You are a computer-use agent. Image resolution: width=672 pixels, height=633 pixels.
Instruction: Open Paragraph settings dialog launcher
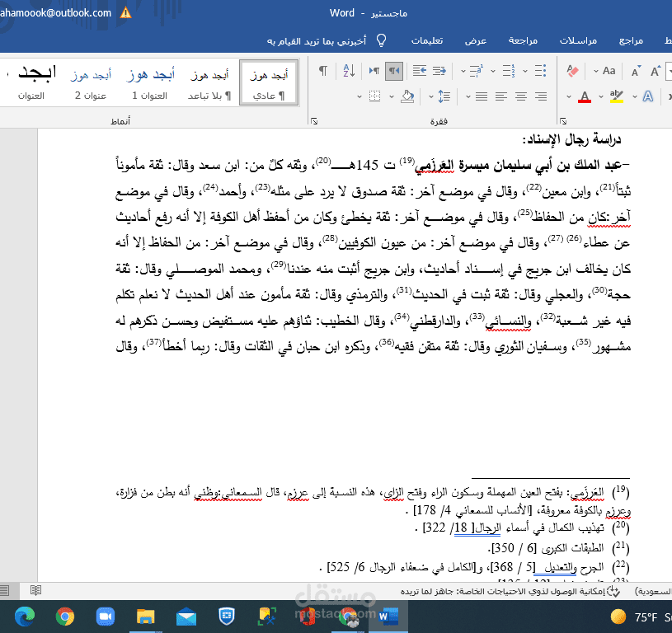[314, 122]
